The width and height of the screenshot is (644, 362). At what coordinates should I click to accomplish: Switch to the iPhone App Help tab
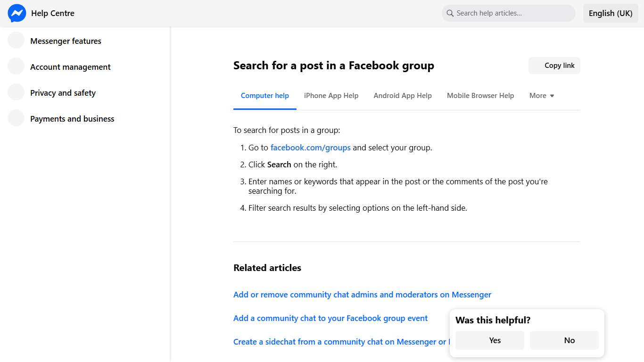(331, 95)
